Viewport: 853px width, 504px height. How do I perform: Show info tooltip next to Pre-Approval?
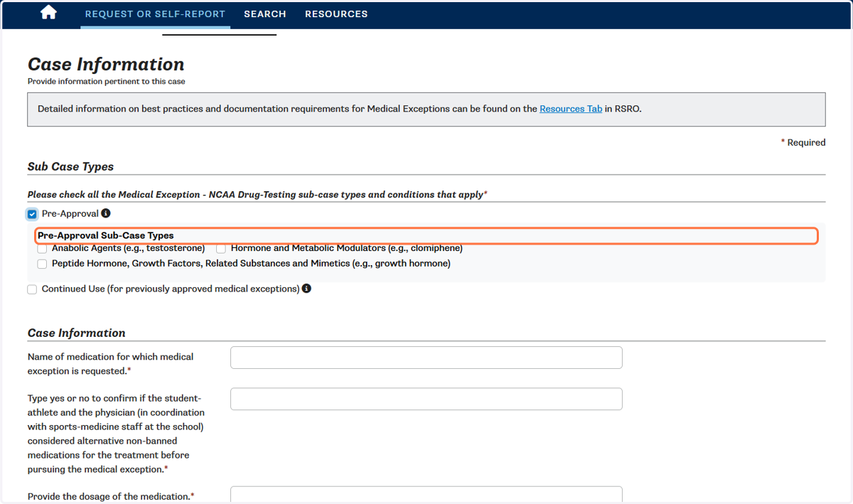[106, 213]
